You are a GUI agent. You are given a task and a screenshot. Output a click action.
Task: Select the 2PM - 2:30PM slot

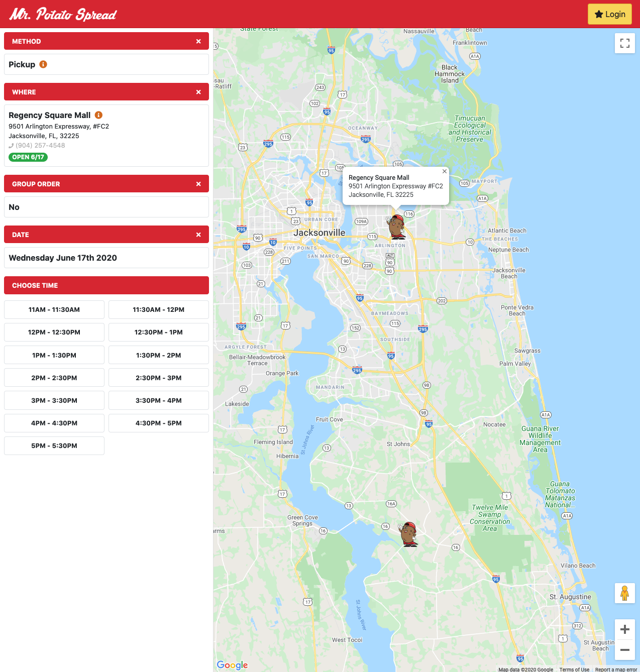click(x=54, y=378)
